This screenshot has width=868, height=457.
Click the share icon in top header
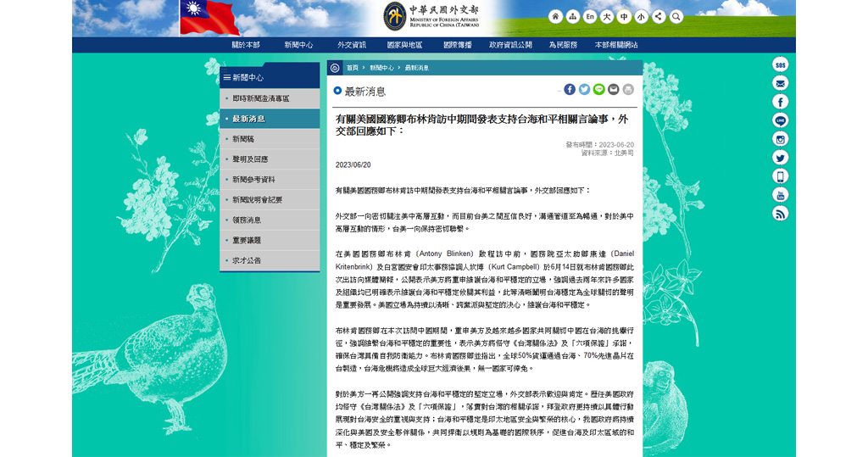click(658, 16)
